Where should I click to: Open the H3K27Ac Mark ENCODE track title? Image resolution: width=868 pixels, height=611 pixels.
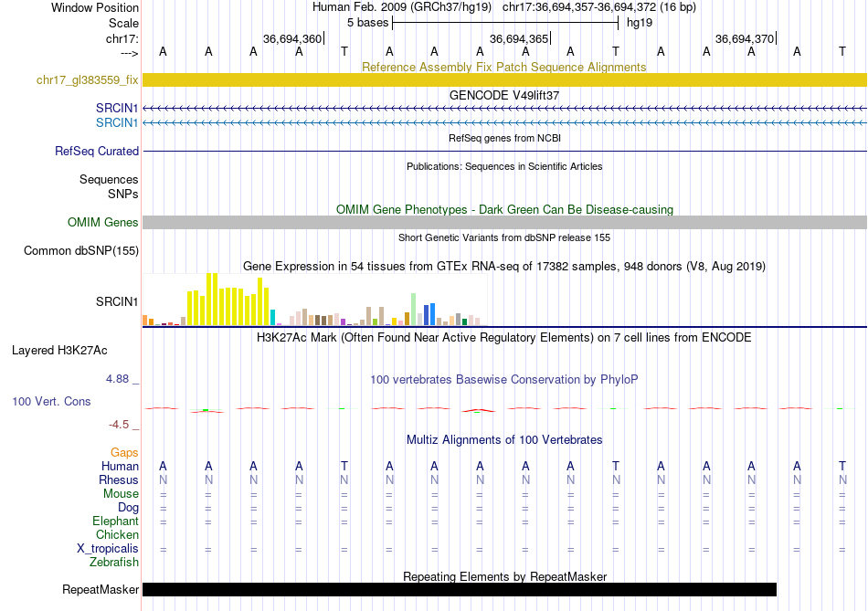[504, 338]
